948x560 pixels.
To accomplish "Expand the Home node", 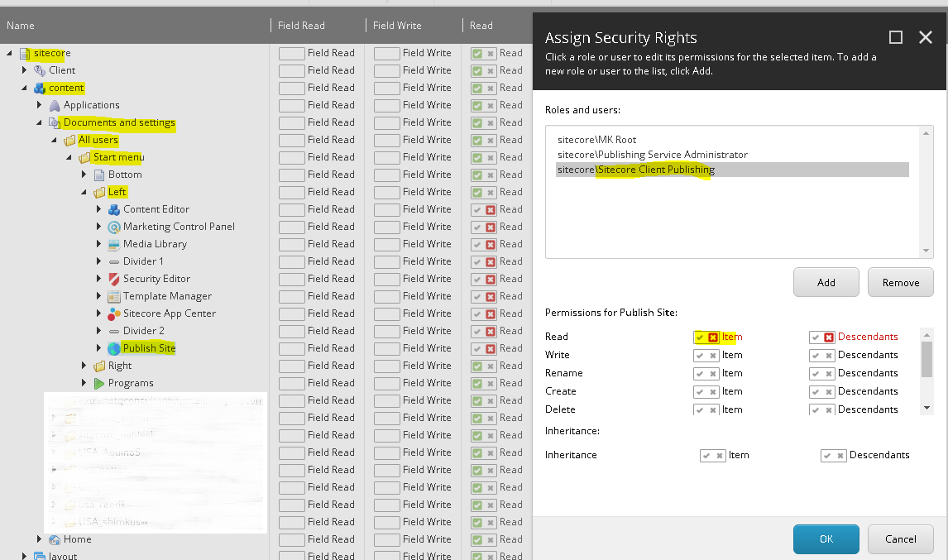I will click(40, 538).
